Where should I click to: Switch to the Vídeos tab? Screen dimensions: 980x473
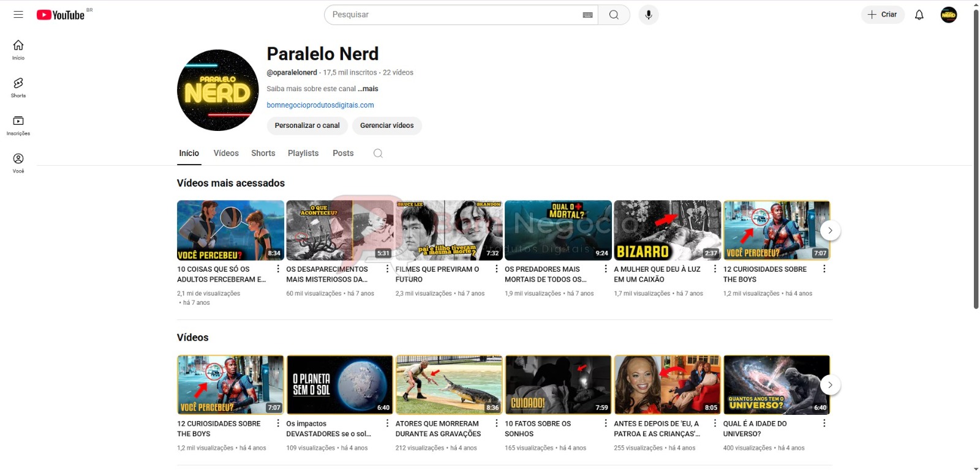tap(226, 154)
